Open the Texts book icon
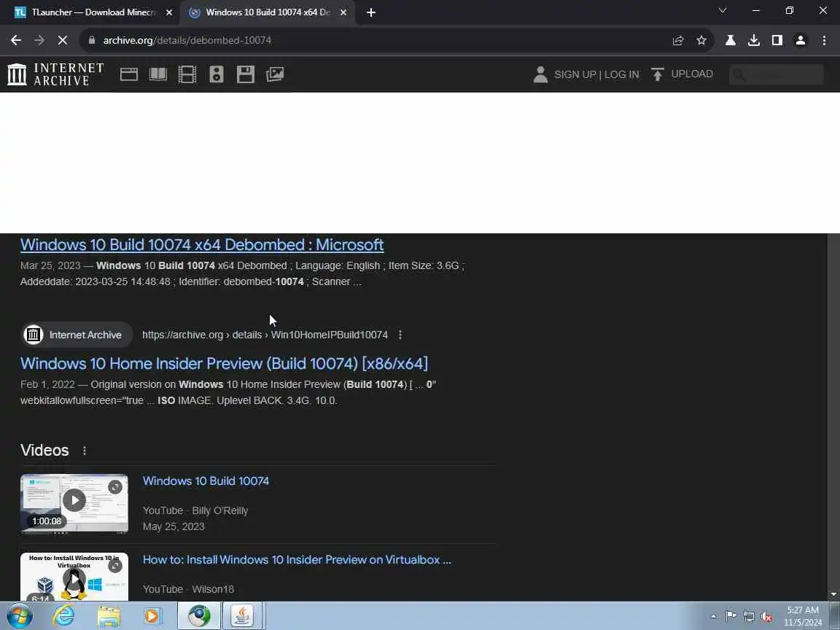840x630 pixels. click(158, 74)
